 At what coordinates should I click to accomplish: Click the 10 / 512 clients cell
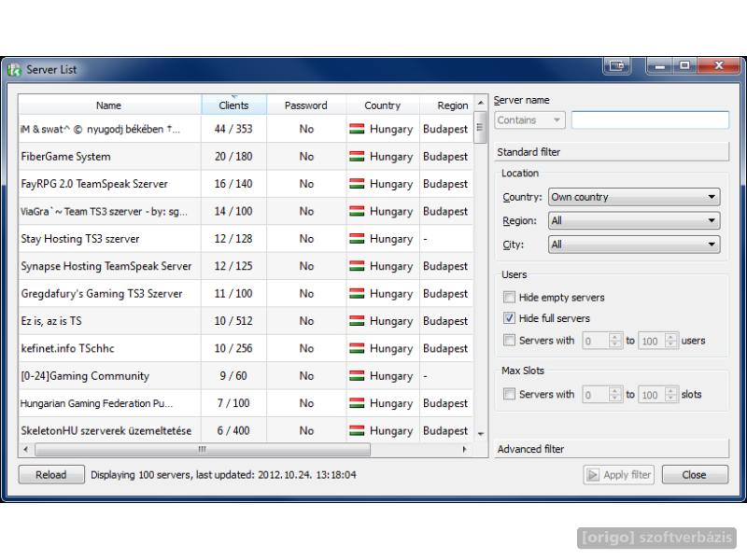[x=233, y=321]
